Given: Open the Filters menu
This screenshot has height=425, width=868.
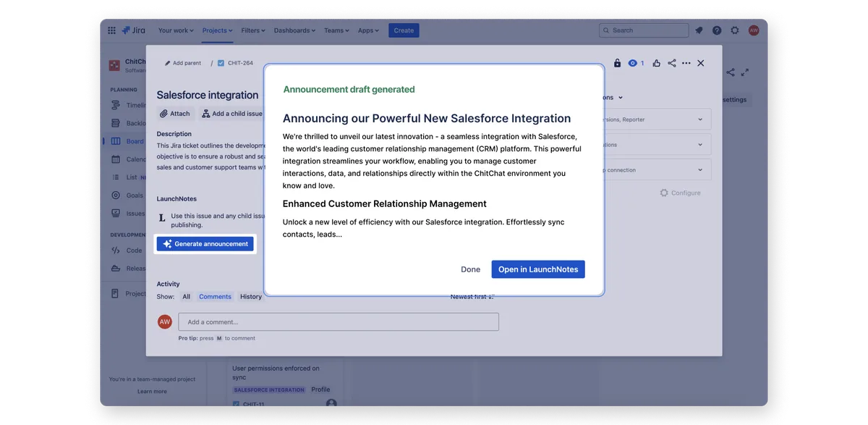Looking at the screenshot, I should pos(253,30).
